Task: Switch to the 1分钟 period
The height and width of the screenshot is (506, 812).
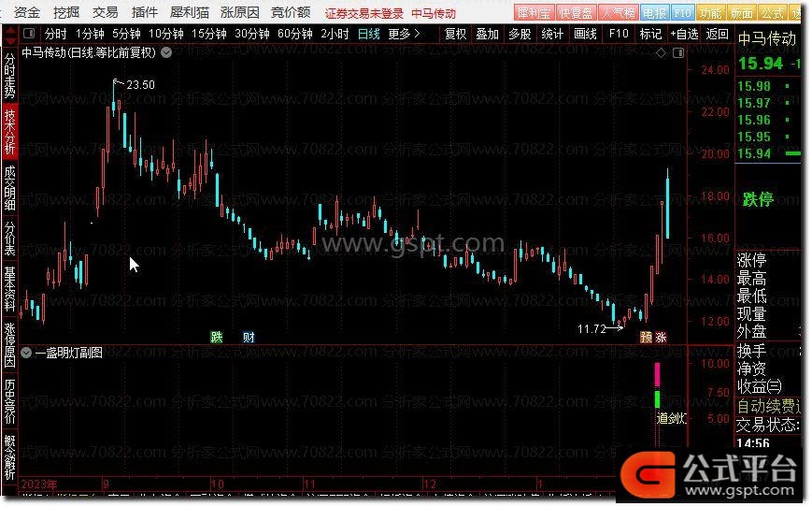Action: point(90,35)
